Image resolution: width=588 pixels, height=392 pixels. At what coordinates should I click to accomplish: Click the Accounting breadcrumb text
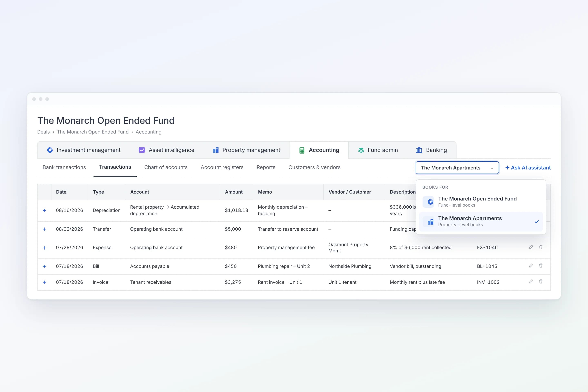[x=148, y=132]
